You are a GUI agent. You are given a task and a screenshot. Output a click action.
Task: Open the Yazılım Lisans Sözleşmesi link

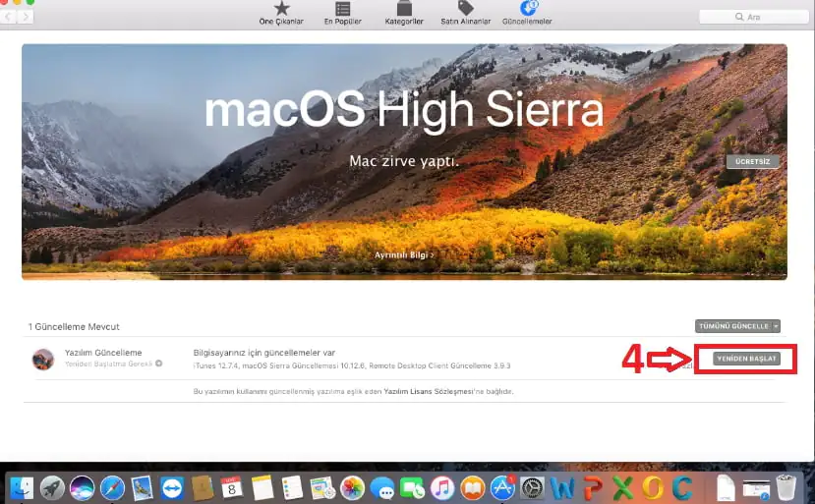tap(429, 392)
